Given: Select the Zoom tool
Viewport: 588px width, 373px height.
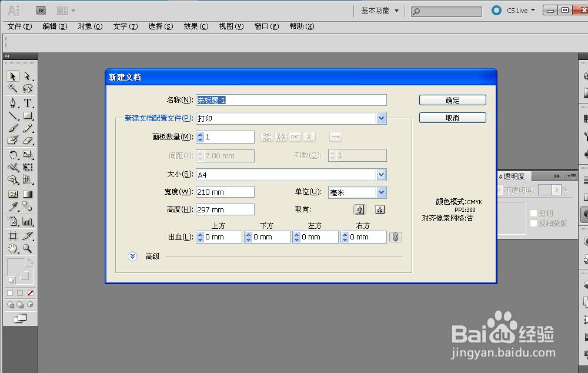Looking at the screenshot, I should click(x=28, y=248).
